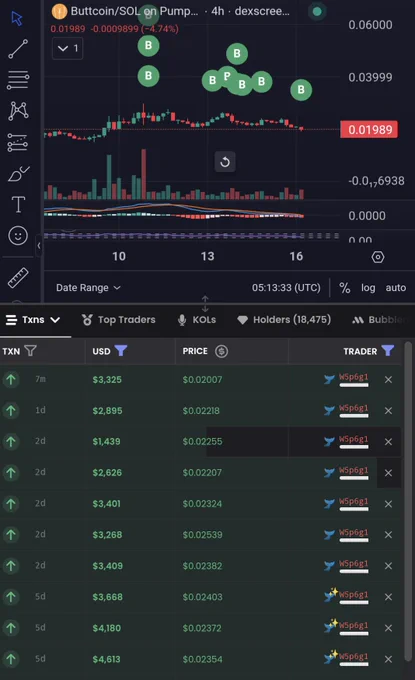Open trader W5p6g1 on the $3,325 row

tap(353, 377)
